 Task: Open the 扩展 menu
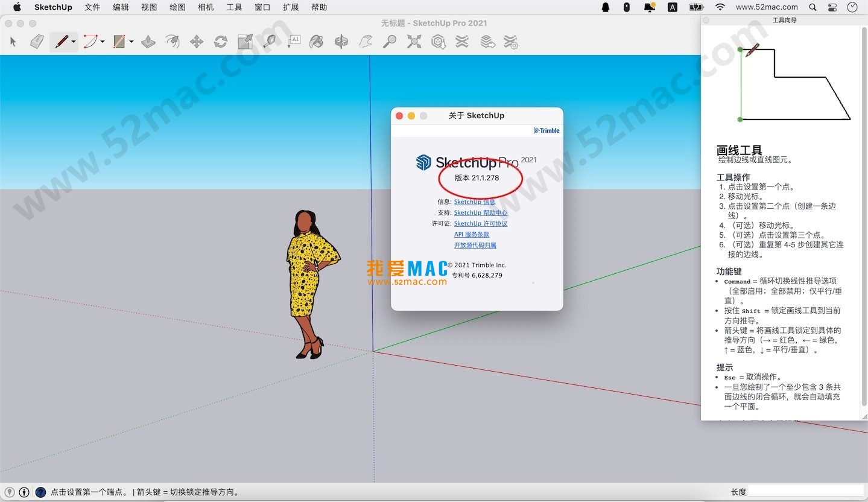click(291, 7)
